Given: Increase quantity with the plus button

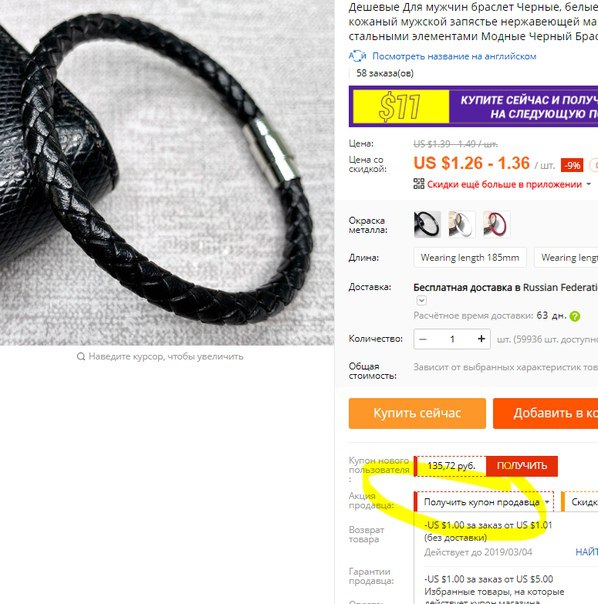Looking at the screenshot, I should (x=481, y=339).
